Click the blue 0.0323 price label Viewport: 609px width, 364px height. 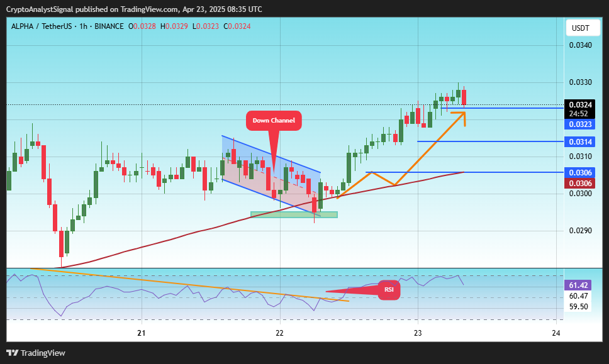click(580, 124)
